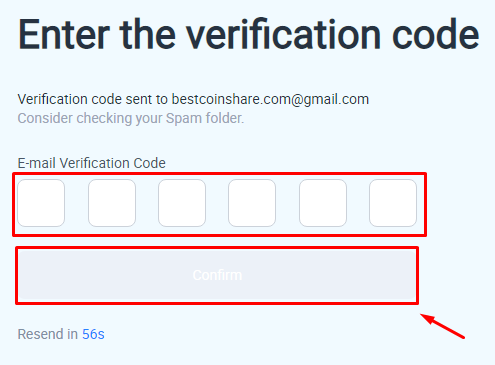Focus the third verification code digit box
495x365 pixels.
(182, 203)
